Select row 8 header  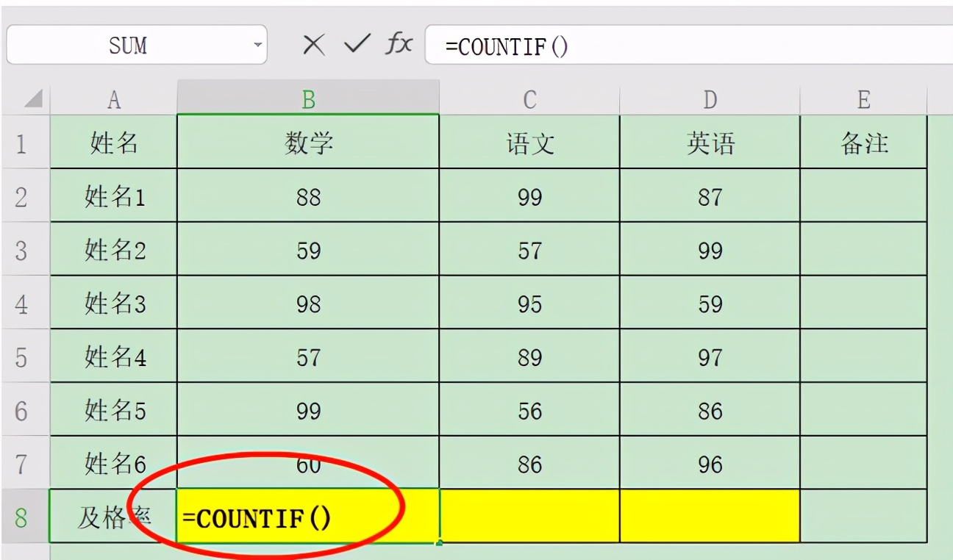(25, 517)
